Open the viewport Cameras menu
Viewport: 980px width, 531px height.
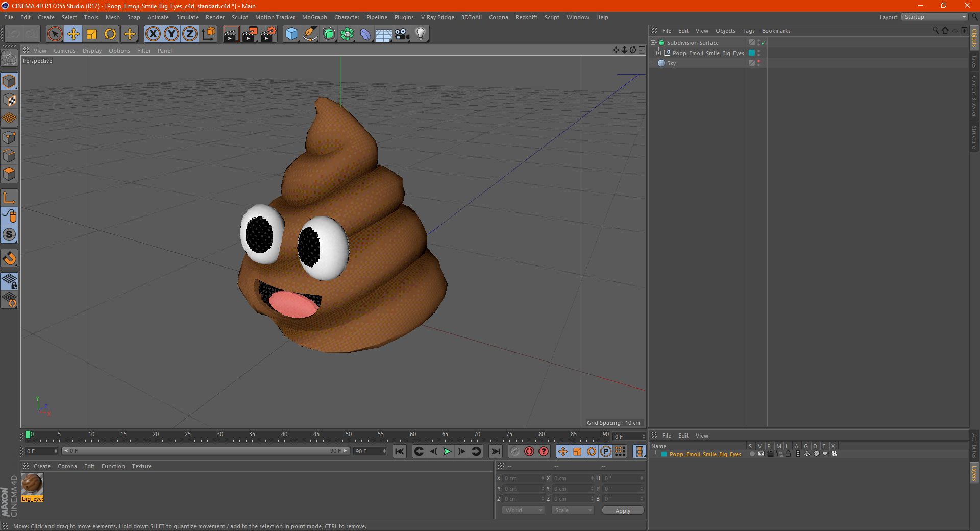(x=64, y=51)
